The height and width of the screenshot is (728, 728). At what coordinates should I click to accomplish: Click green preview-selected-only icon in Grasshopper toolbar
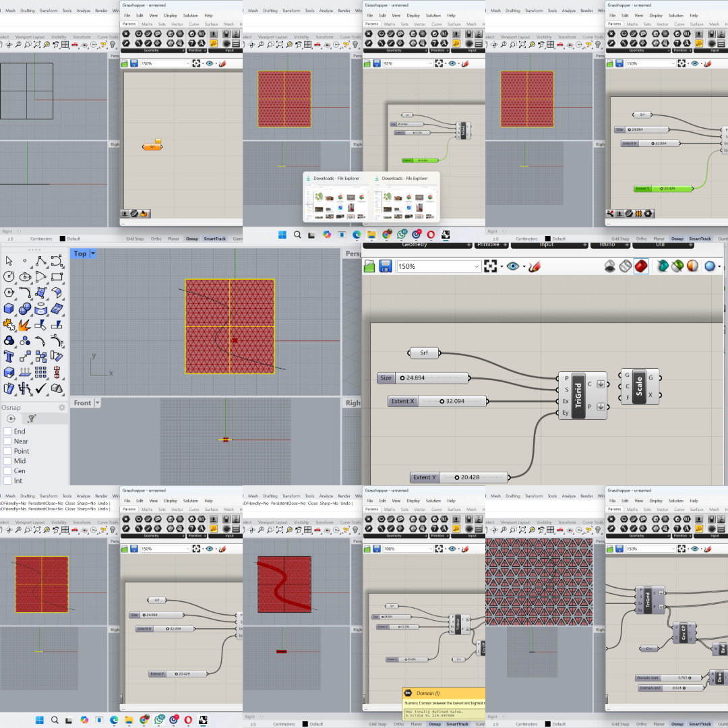pyautogui.click(x=677, y=266)
